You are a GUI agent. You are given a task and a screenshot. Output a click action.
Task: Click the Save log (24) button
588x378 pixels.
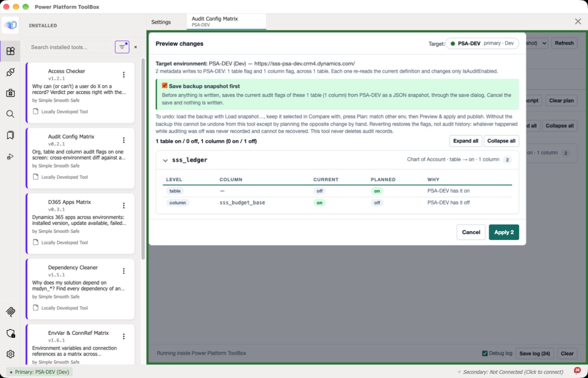534,354
